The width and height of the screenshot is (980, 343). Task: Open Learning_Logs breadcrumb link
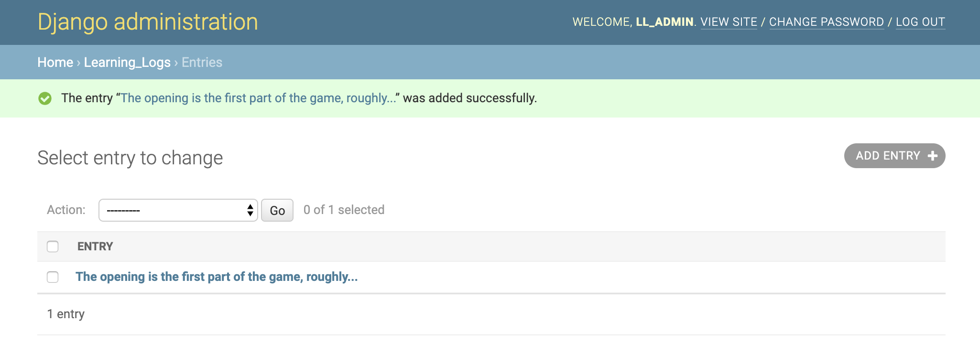[x=127, y=62]
